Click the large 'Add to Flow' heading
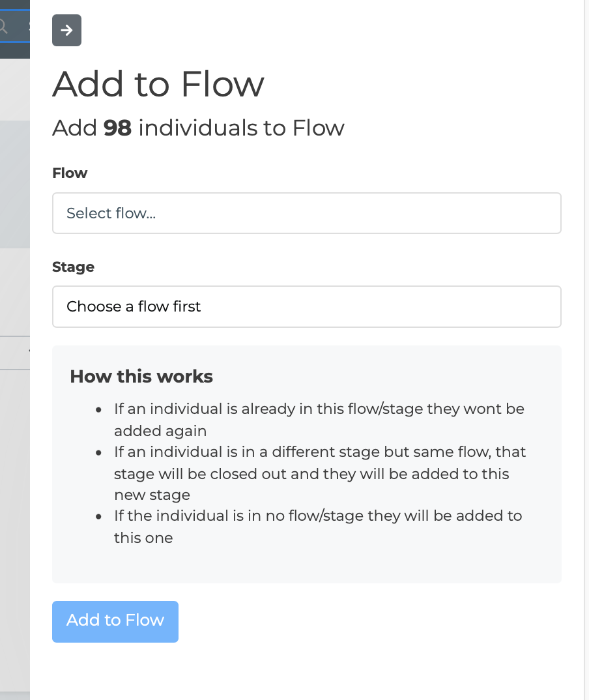The image size is (589, 700). click(158, 83)
